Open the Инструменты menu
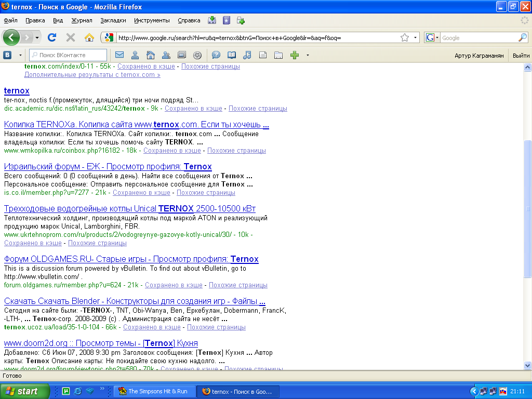The width and height of the screenshot is (532, 399). tap(152, 20)
